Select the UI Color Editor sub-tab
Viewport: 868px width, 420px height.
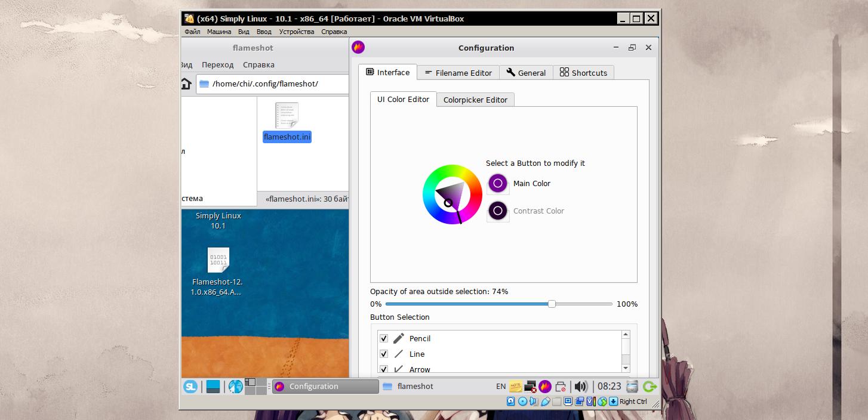pos(403,99)
